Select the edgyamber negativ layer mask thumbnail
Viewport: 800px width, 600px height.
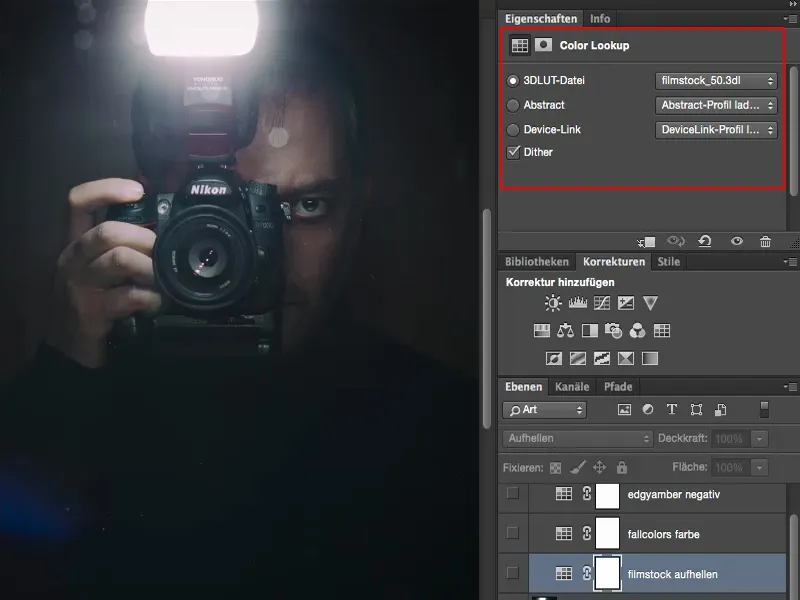pos(607,495)
